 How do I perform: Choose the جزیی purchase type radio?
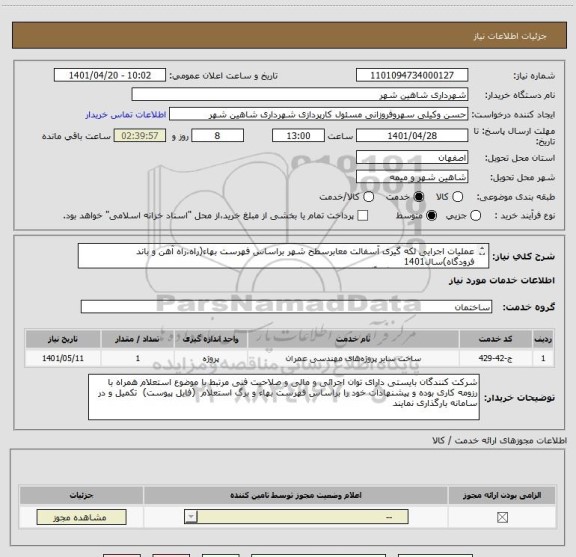pyautogui.click(x=475, y=216)
